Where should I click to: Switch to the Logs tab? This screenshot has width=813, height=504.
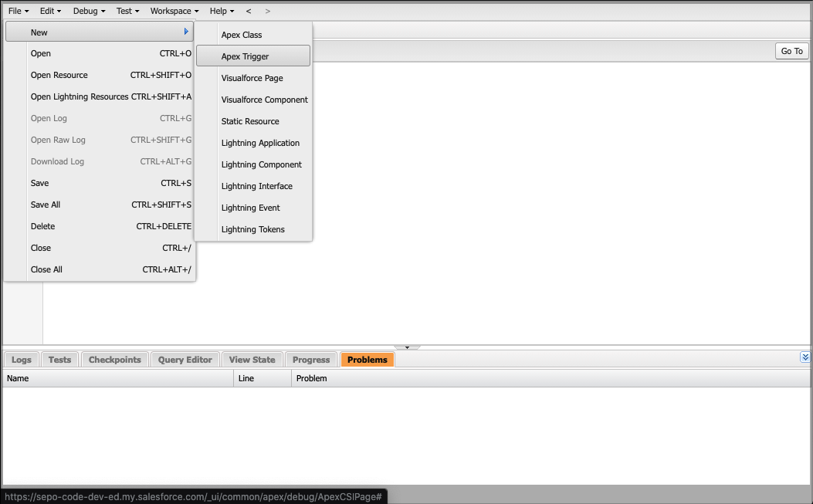(22, 360)
